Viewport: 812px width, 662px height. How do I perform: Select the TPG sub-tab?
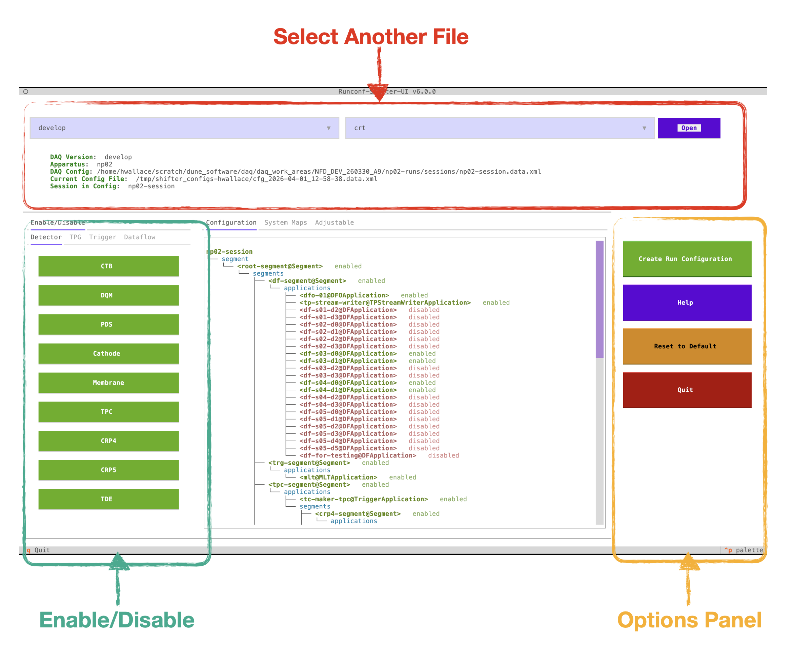coord(76,237)
